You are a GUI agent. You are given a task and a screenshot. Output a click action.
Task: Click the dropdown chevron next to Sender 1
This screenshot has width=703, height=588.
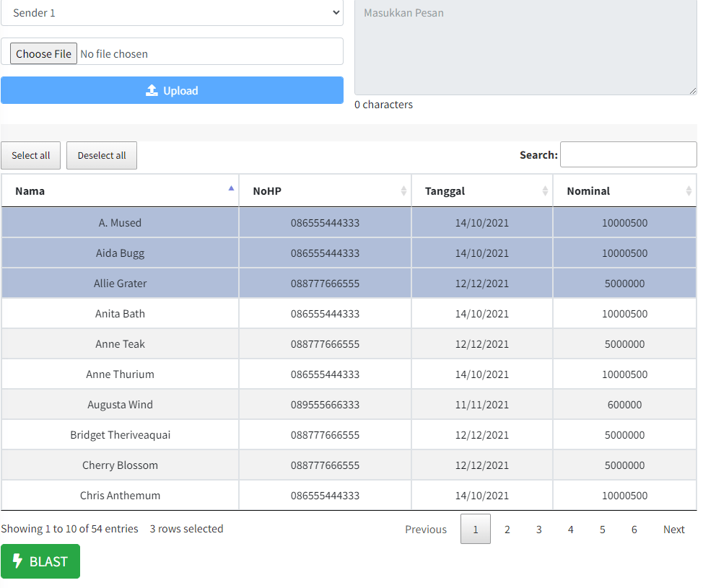click(x=335, y=12)
